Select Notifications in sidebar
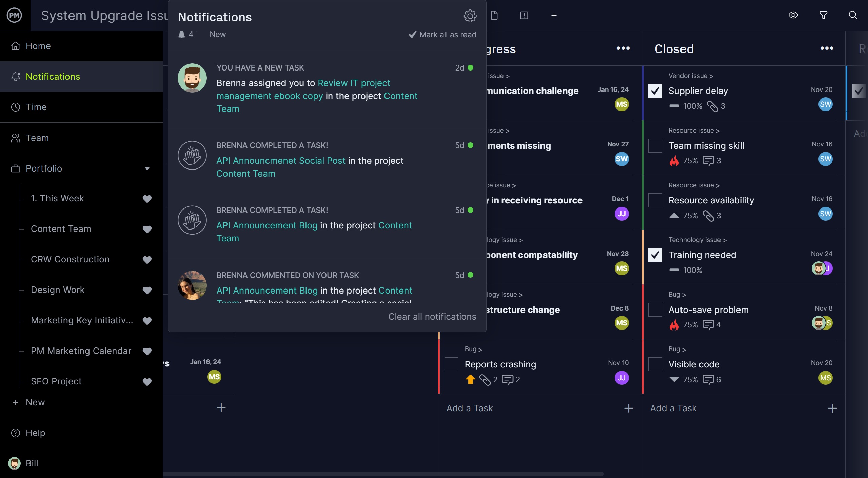 (81, 77)
